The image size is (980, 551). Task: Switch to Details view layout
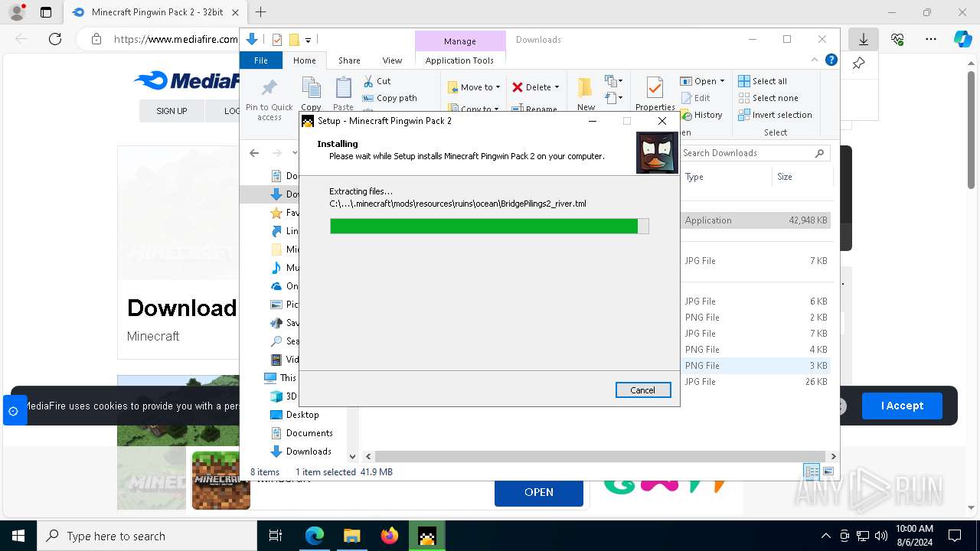click(812, 471)
